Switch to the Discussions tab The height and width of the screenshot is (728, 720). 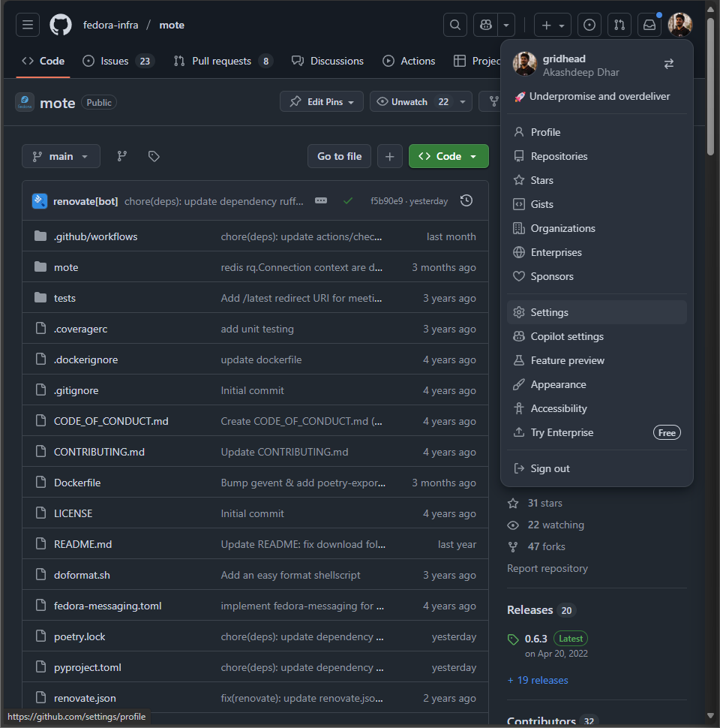click(328, 61)
